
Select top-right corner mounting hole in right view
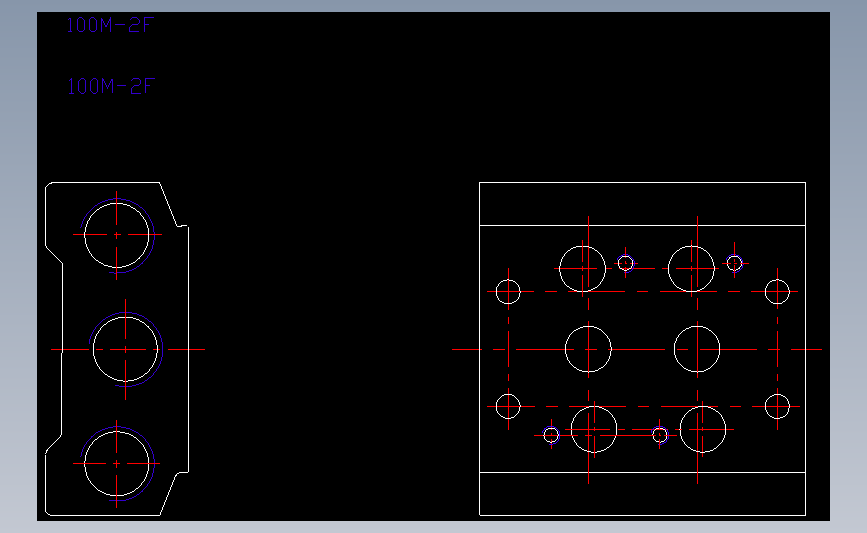click(777, 291)
